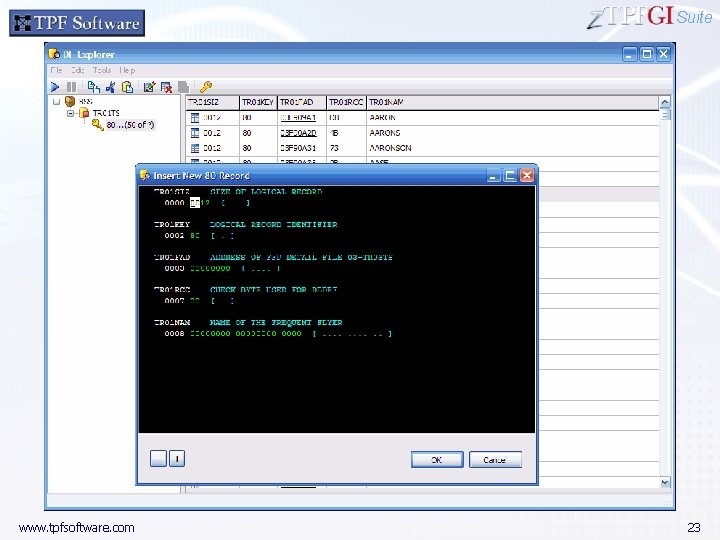Image resolution: width=720 pixels, height=540 pixels.
Task: Click OK in the Insert New Record dialog
Action: coord(437,460)
